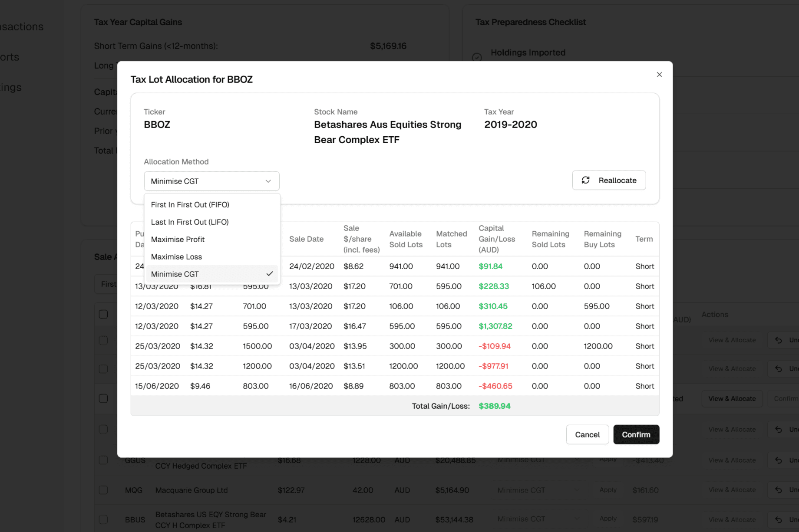Select Maximise Loss allocation method
This screenshot has width=799, height=532.
[176, 257]
